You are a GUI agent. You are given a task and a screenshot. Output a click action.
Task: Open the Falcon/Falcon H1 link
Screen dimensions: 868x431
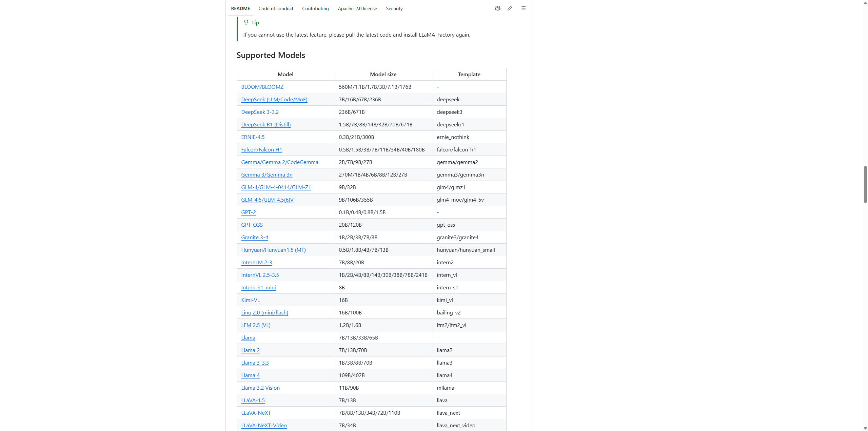pyautogui.click(x=261, y=149)
